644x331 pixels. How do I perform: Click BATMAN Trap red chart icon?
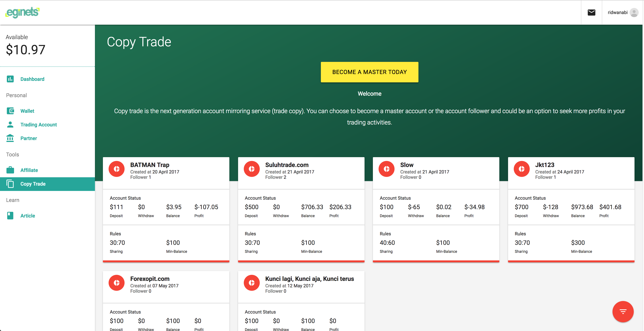coord(117,169)
